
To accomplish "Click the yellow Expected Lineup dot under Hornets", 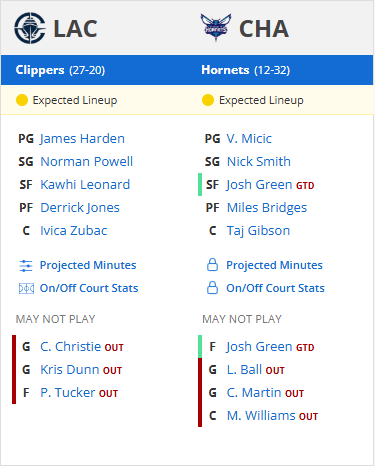I will pos(208,100).
